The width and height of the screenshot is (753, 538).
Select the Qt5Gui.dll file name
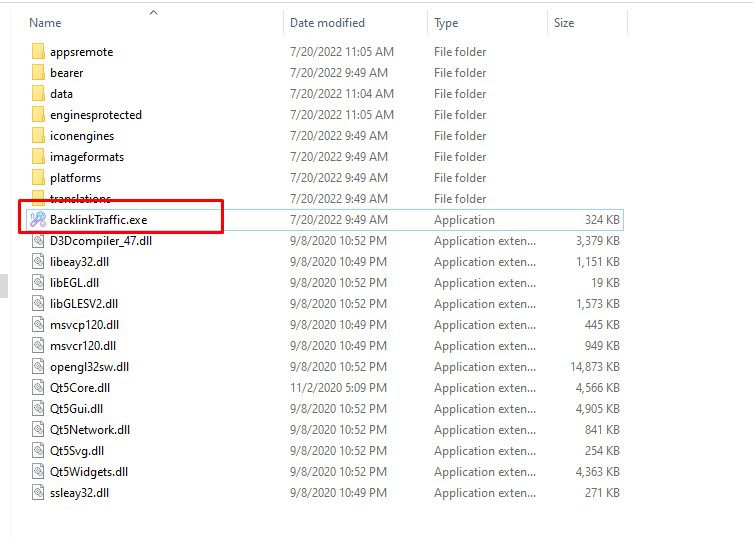[x=76, y=409]
